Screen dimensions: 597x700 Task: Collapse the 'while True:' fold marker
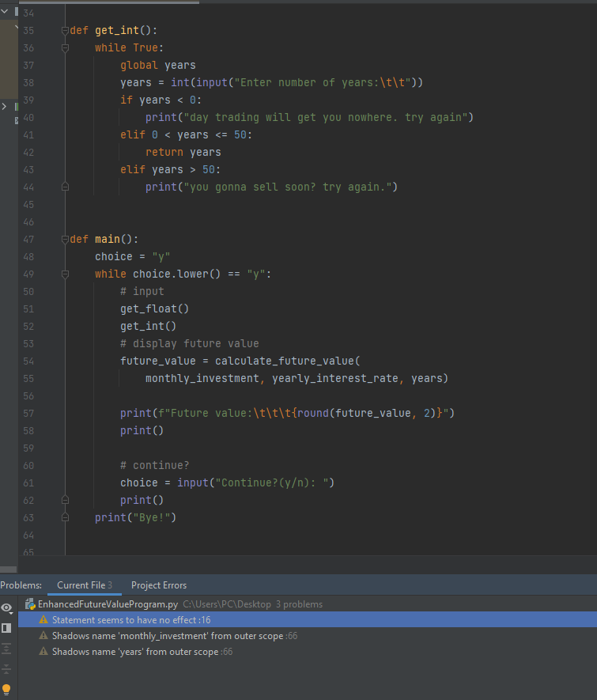tap(65, 47)
